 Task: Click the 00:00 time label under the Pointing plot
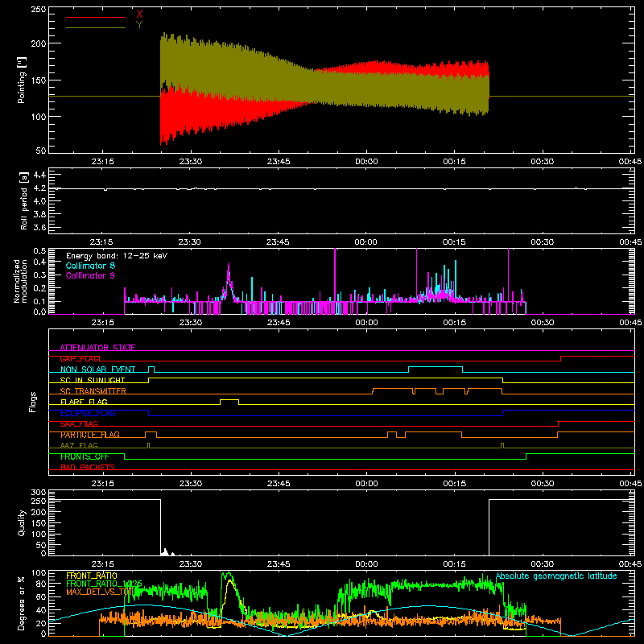coord(366,162)
